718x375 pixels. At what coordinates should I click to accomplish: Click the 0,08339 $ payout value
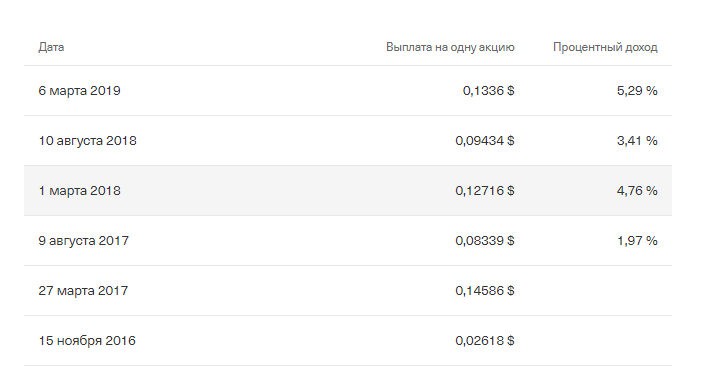pos(485,240)
